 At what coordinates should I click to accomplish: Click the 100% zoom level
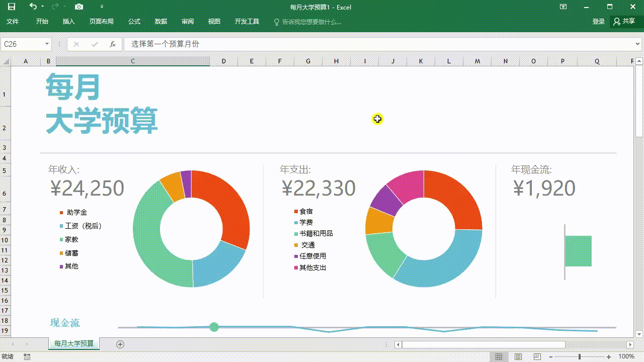pos(626,356)
